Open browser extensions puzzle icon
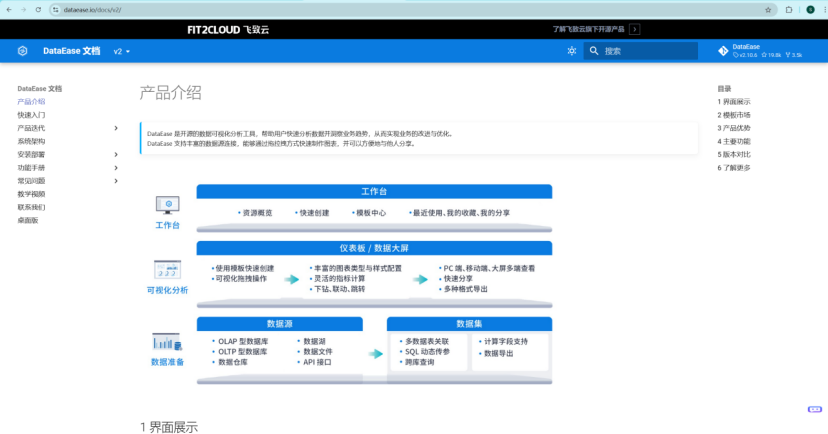 click(x=789, y=10)
